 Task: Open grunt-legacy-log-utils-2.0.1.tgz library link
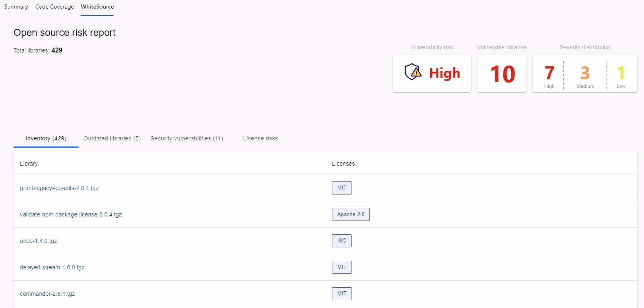click(59, 188)
